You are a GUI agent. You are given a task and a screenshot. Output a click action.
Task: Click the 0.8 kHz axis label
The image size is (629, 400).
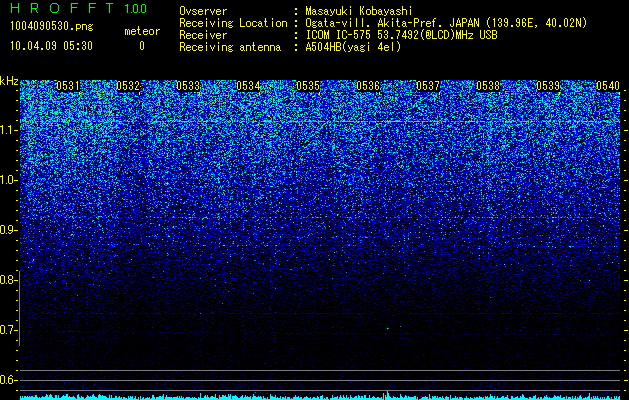coord(8,280)
